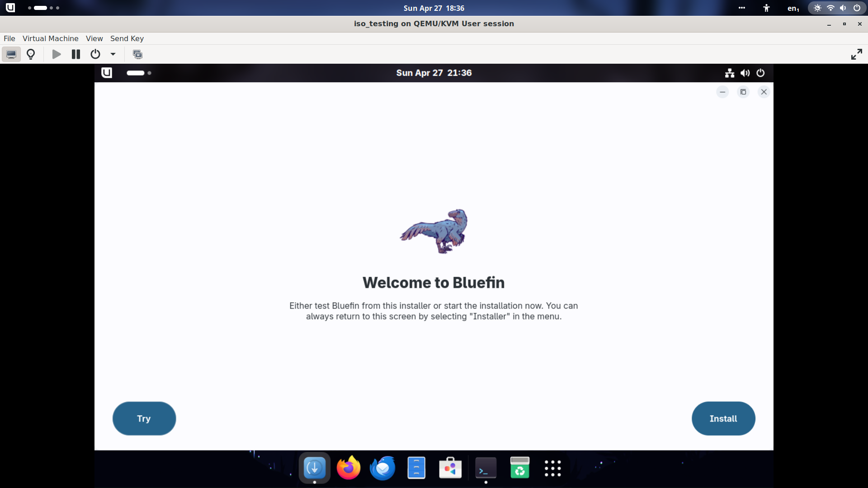Open the View menu

coord(94,38)
